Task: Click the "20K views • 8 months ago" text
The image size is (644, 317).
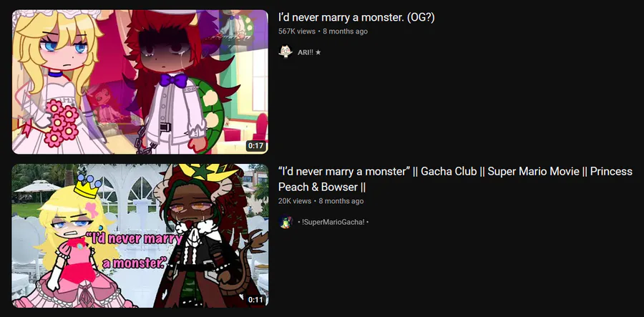Action: 321,201
